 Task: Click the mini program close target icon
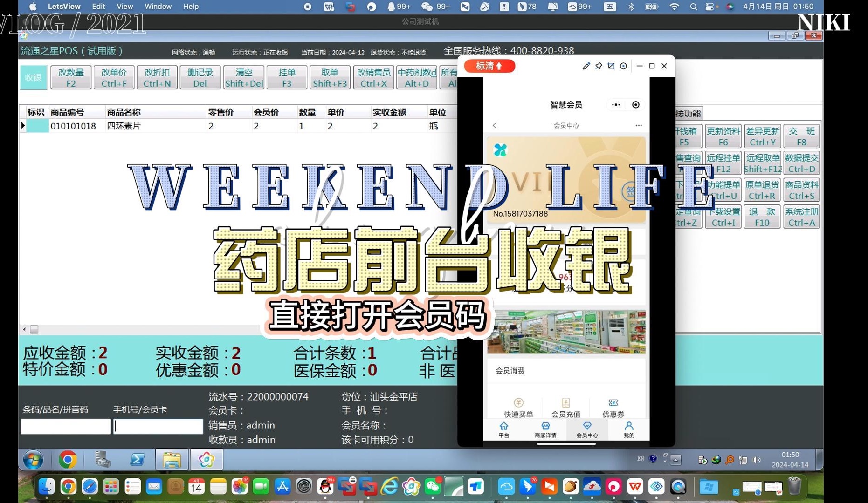coord(636,105)
